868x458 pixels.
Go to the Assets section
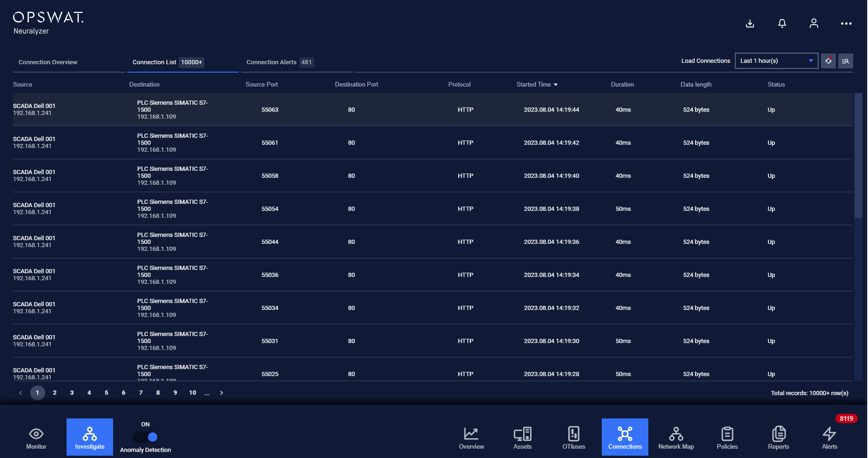pyautogui.click(x=523, y=437)
